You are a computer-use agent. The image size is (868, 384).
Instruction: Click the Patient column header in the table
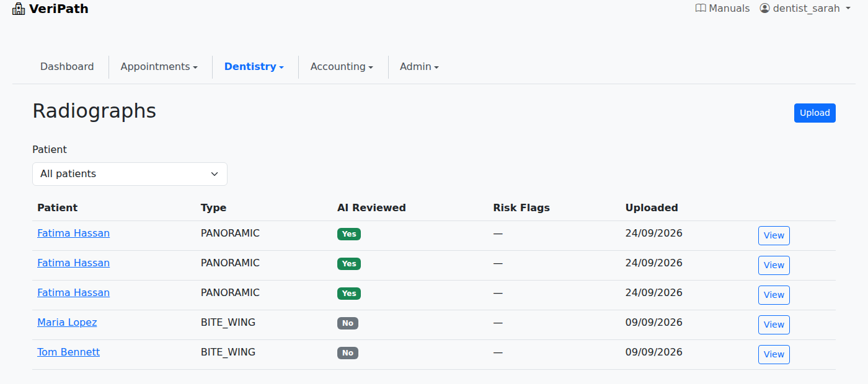click(58, 208)
